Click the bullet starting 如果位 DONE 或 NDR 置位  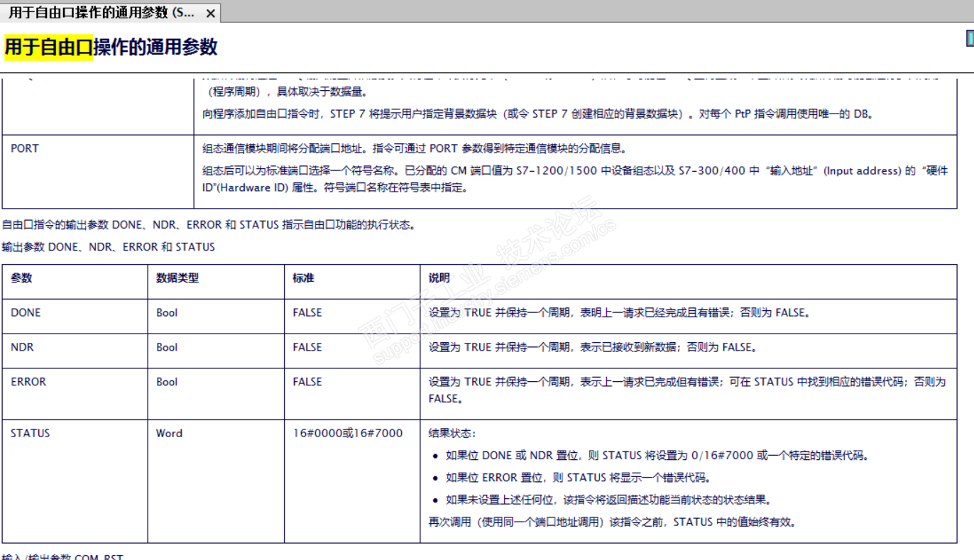(x=657, y=455)
